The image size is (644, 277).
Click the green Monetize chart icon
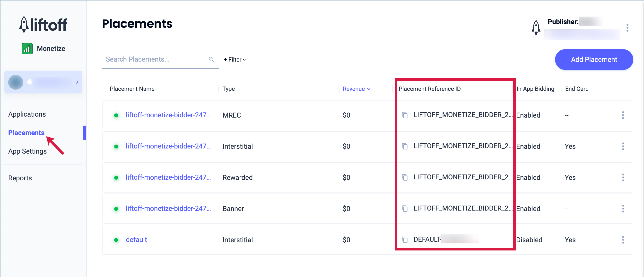pyautogui.click(x=27, y=49)
